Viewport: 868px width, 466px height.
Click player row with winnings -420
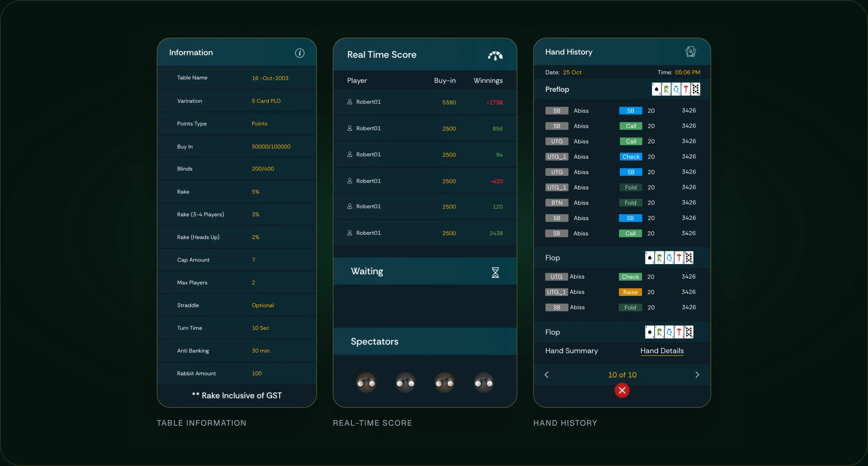pyautogui.click(x=424, y=181)
